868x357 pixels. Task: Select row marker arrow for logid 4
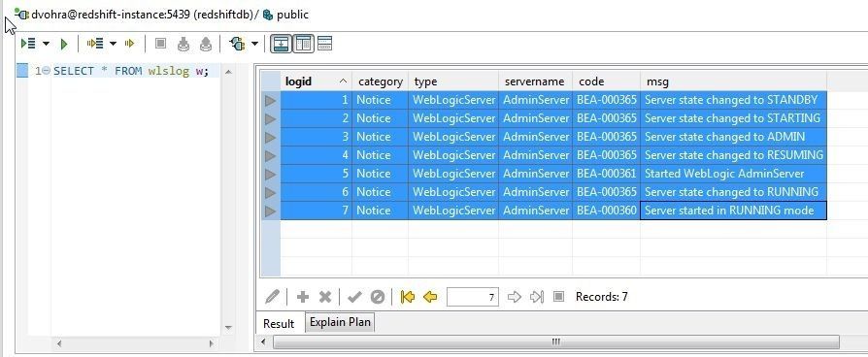pos(271,155)
